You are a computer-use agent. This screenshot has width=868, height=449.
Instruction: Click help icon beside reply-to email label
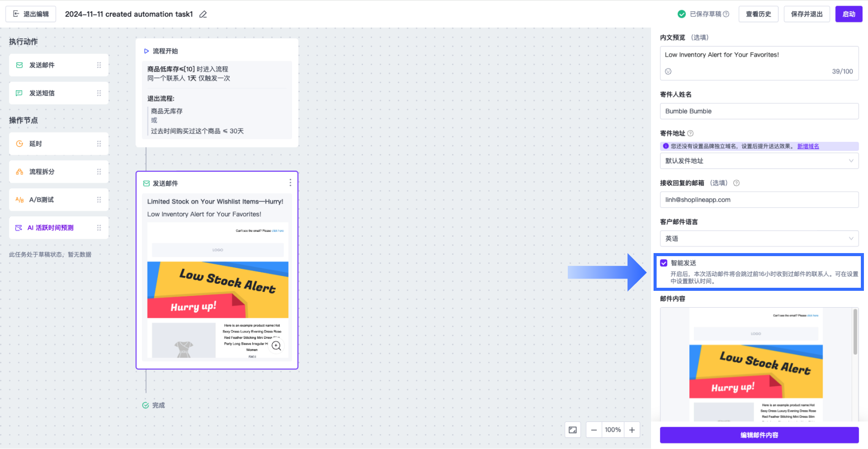point(736,183)
